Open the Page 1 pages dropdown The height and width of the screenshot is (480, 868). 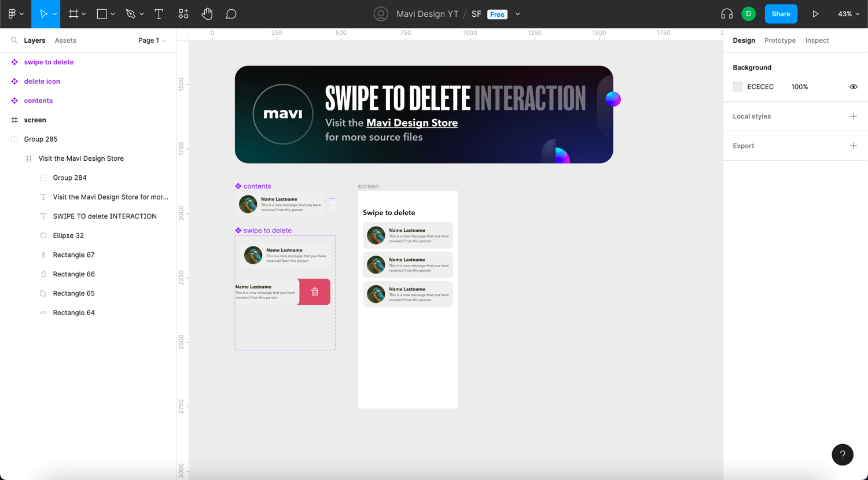[x=152, y=40]
